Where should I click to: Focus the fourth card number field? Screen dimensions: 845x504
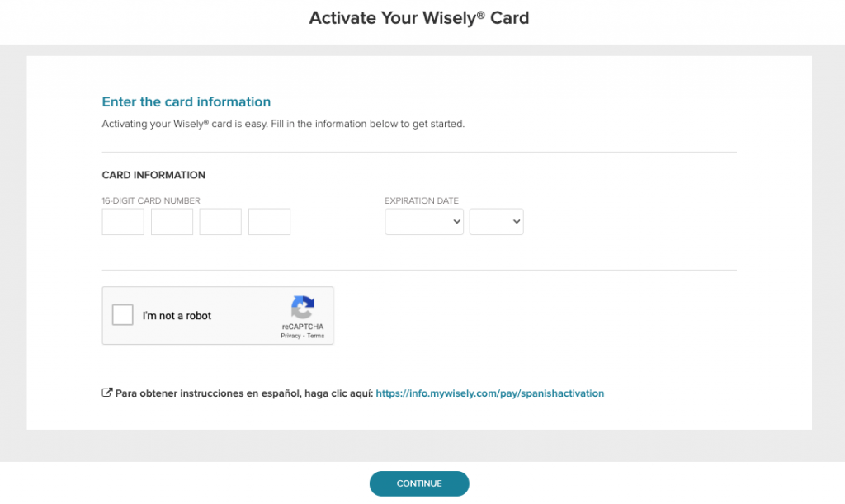tap(268, 221)
